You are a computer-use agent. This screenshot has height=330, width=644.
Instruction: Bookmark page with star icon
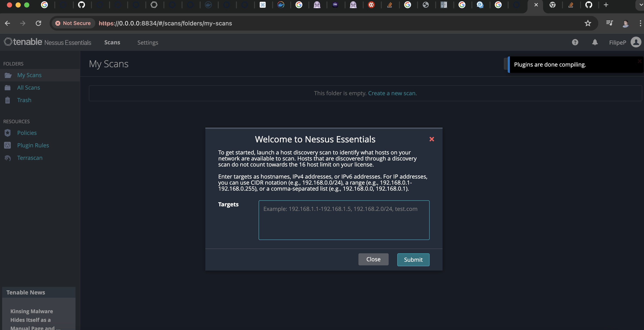coord(588,23)
